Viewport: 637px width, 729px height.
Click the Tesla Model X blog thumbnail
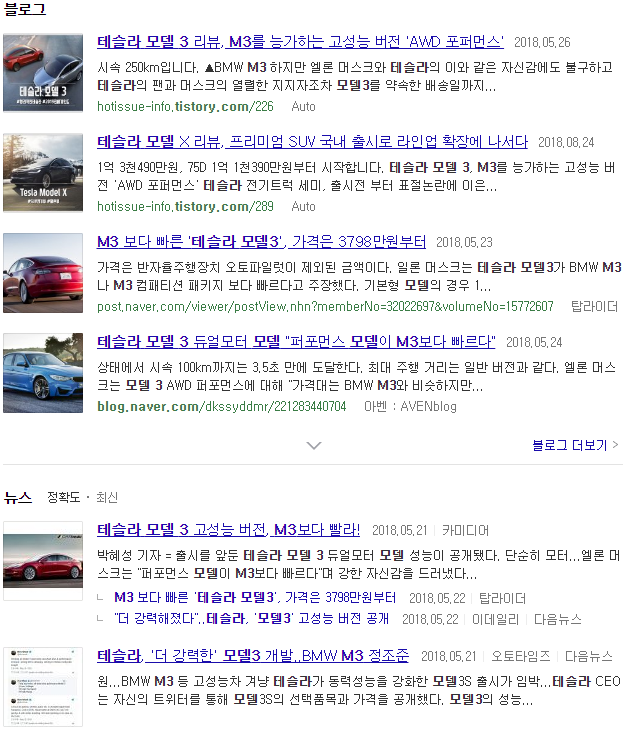[x=43, y=173]
